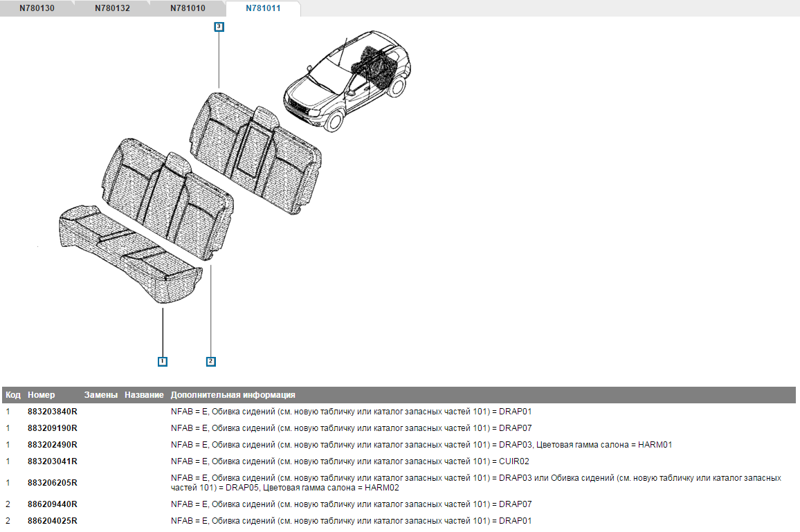Click part number 883203840R
The width and height of the screenshot is (800, 532).
coord(52,412)
